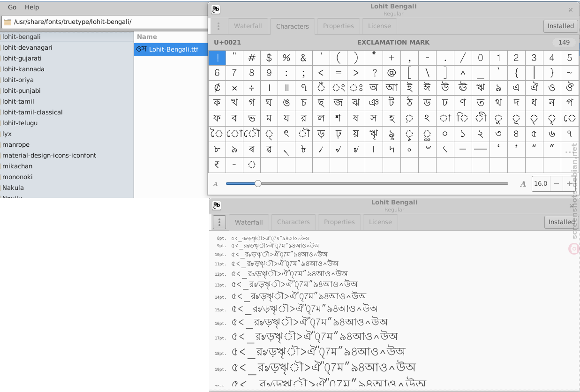Open the Properties tab in the lower window

tap(339, 222)
